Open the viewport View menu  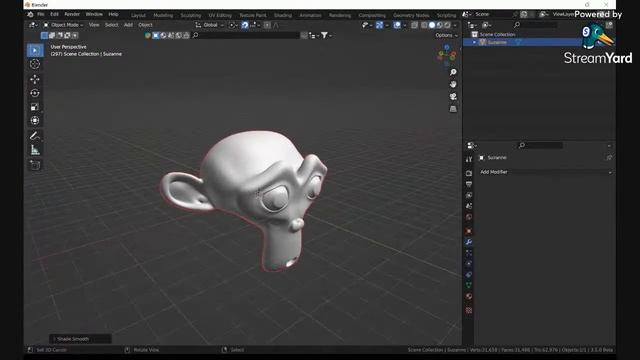(x=94, y=25)
